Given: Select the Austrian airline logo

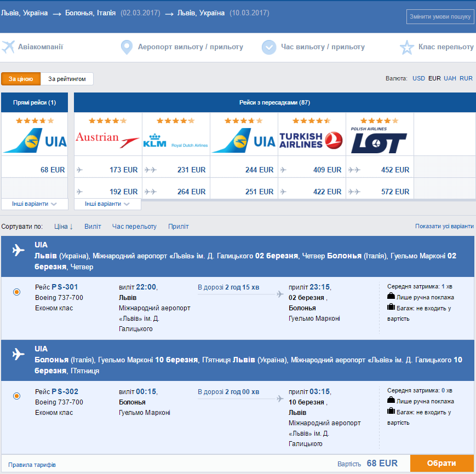Looking at the screenshot, I should click(107, 140).
